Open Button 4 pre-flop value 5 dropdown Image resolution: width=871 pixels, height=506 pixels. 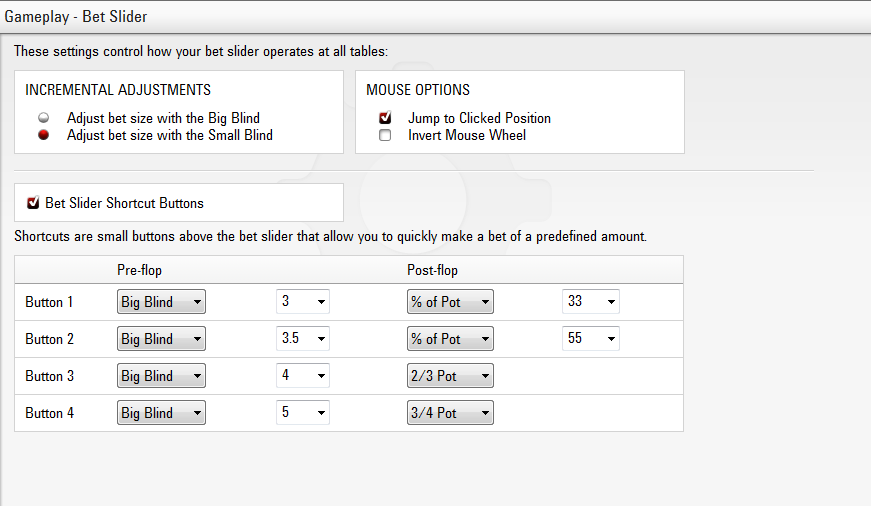303,413
